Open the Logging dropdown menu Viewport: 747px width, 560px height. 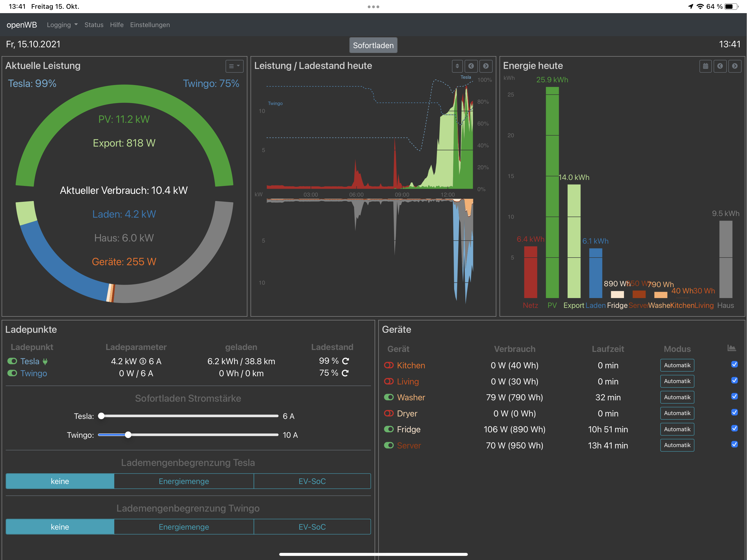[62, 25]
